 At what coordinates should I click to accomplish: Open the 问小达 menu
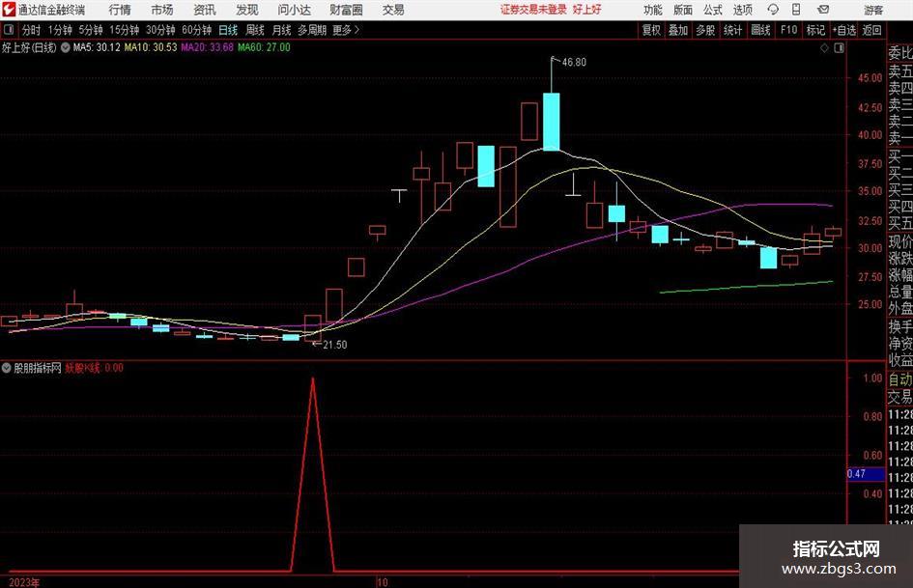pyautogui.click(x=294, y=10)
